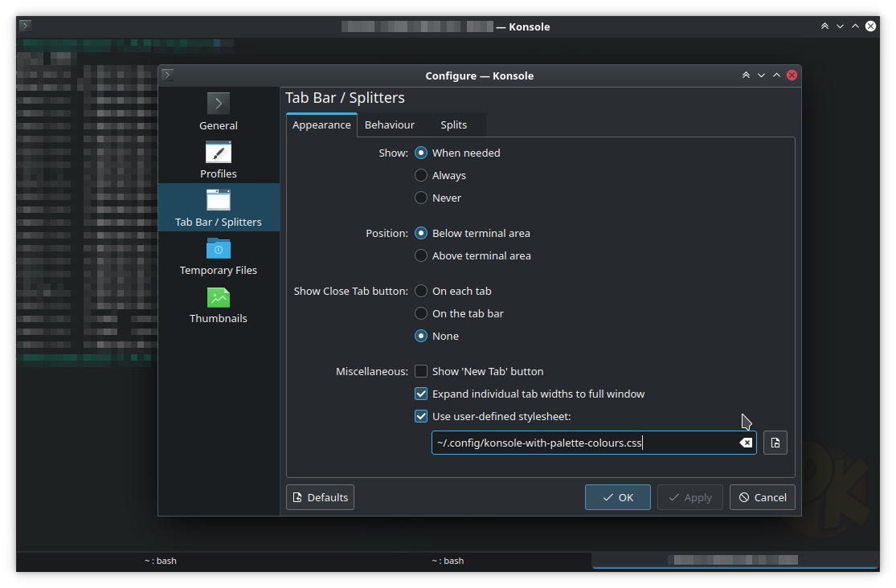Browse for a stylesheet file

point(775,443)
